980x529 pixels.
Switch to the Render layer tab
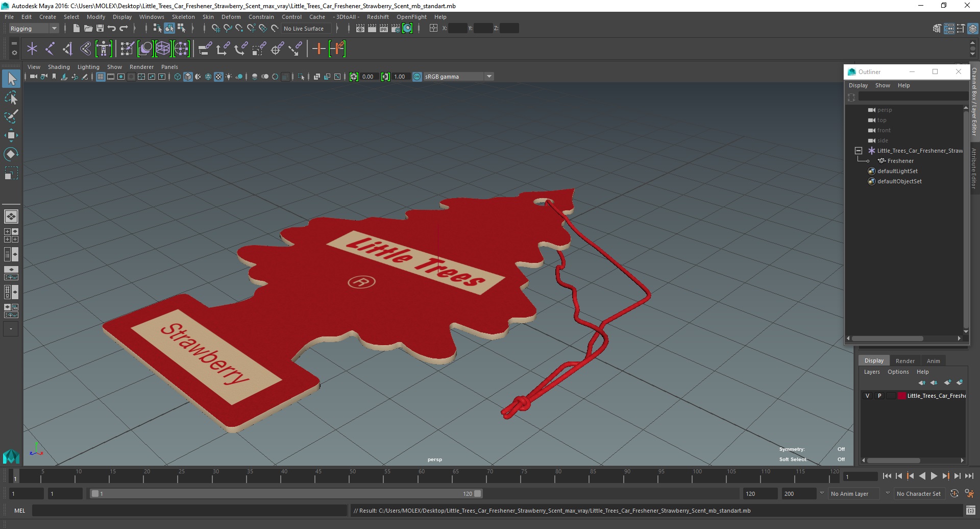905,360
